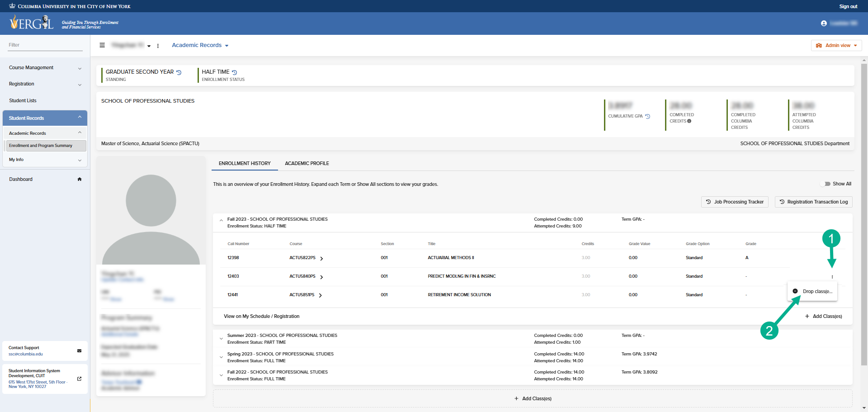868x412 pixels.
Task: Click the history icon next to Half Time
Action: click(x=234, y=72)
